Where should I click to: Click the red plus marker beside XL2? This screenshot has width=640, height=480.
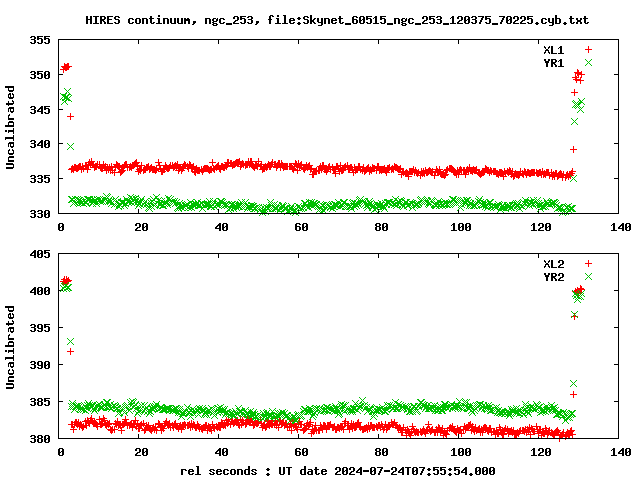(x=588, y=264)
